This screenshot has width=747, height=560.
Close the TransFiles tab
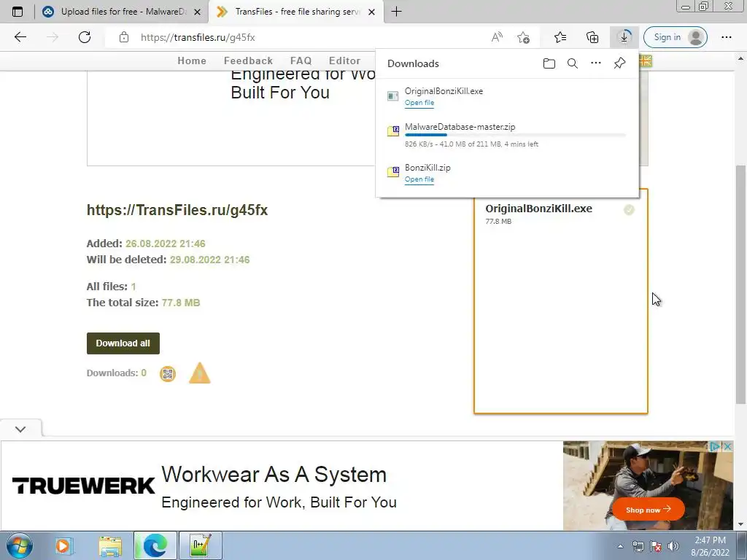(x=371, y=12)
